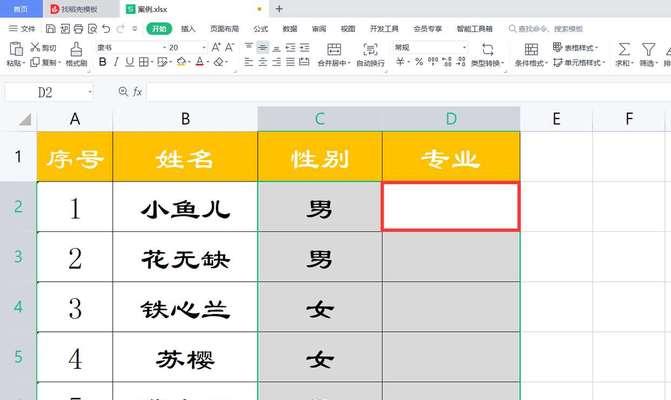Undo the last action
Viewport: 671px width, 400px height.
click(x=106, y=29)
